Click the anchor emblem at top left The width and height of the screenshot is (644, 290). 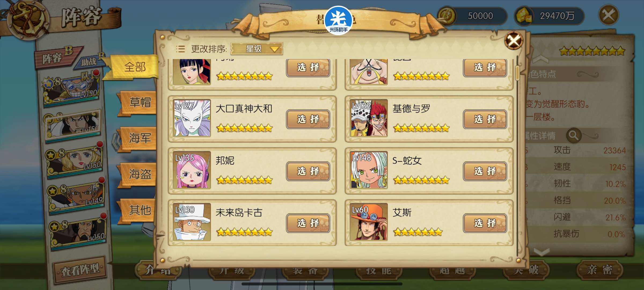[28, 19]
